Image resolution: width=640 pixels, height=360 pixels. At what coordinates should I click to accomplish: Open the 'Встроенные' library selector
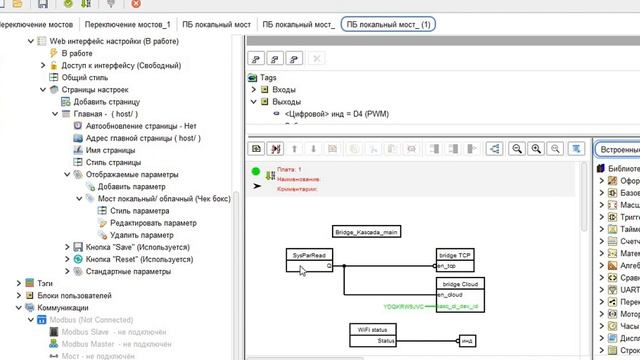617,149
